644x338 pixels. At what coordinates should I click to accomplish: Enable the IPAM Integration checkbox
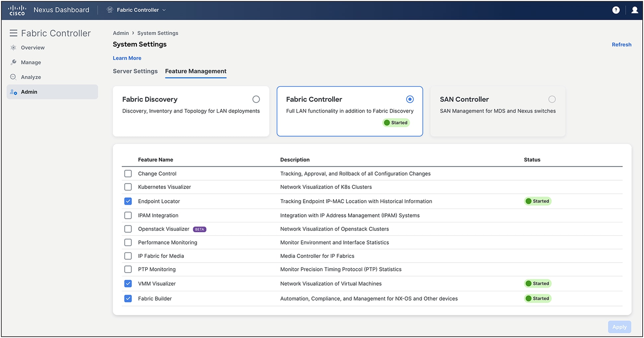128,215
